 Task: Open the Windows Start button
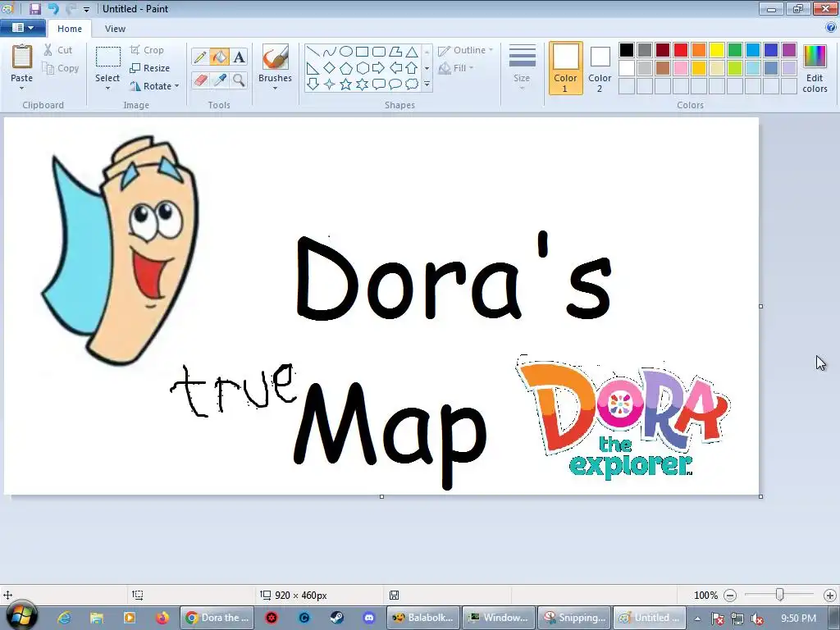tap(21, 617)
